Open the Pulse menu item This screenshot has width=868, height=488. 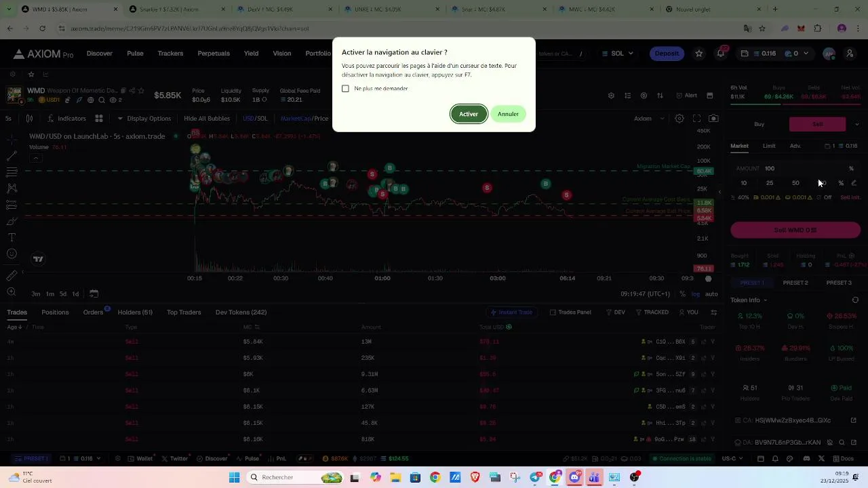pyautogui.click(x=135, y=54)
